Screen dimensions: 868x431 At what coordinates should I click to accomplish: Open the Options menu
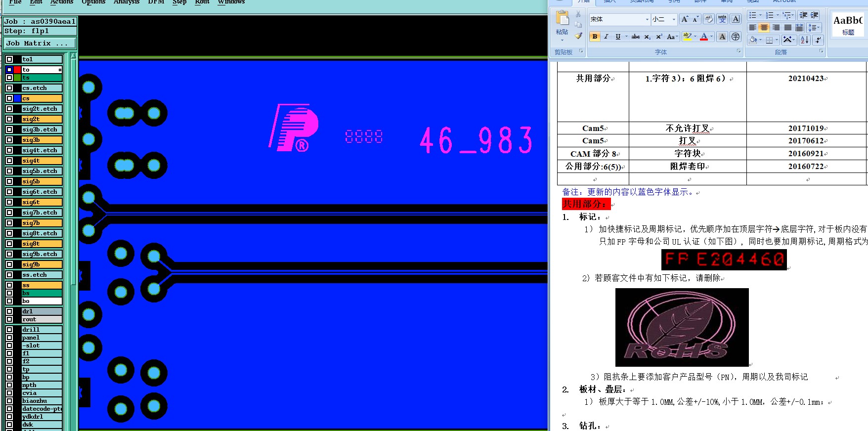(x=93, y=2)
